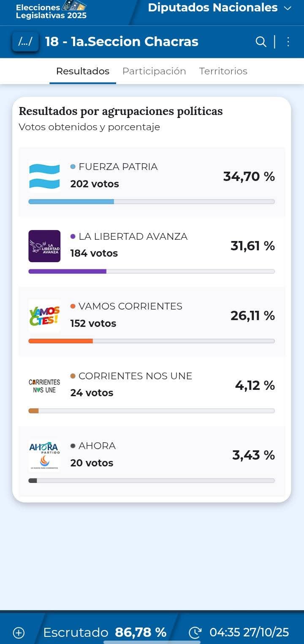Open the three-dot options menu
The height and width of the screenshot is (644, 304).
288,42
